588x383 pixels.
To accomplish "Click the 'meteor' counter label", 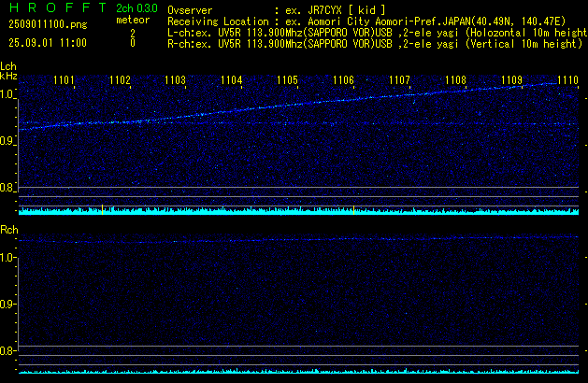I will (x=133, y=20).
